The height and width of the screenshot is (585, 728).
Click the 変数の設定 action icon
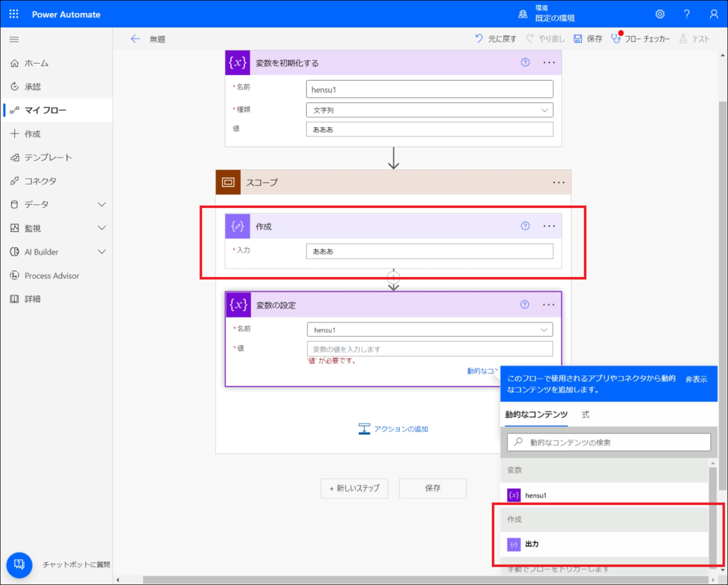tap(238, 304)
